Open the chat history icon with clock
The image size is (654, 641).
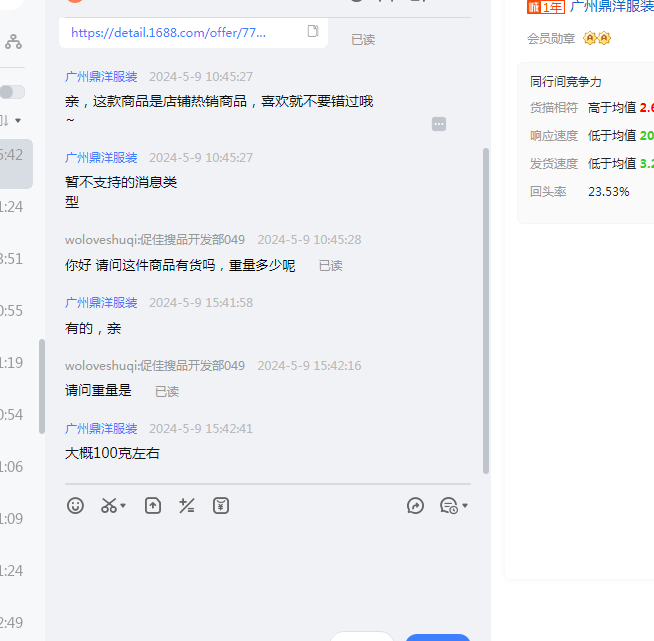pos(448,506)
